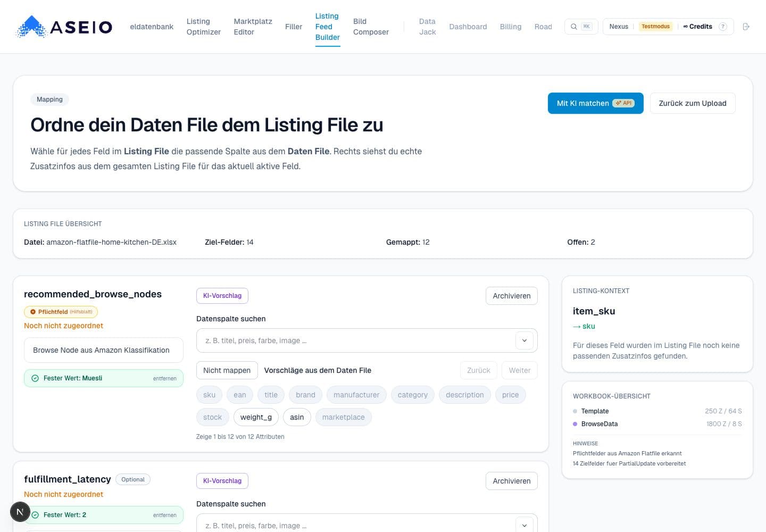Click the logout icon at top right
766x532 pixels.
[746, 27]
